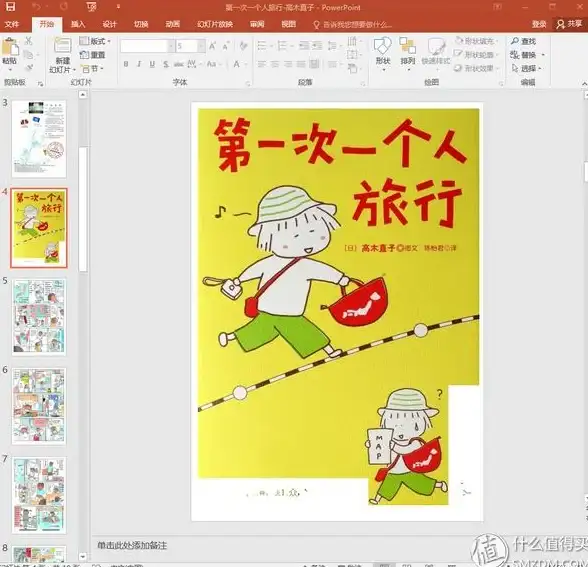Click the Save icon in quick access toolbar
Viewport: 588px width, 567px height.
10,6
